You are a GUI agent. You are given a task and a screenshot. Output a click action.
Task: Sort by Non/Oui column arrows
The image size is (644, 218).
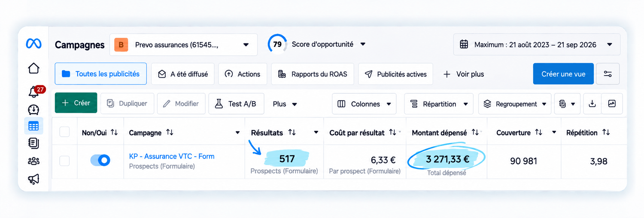pos(114,132)
